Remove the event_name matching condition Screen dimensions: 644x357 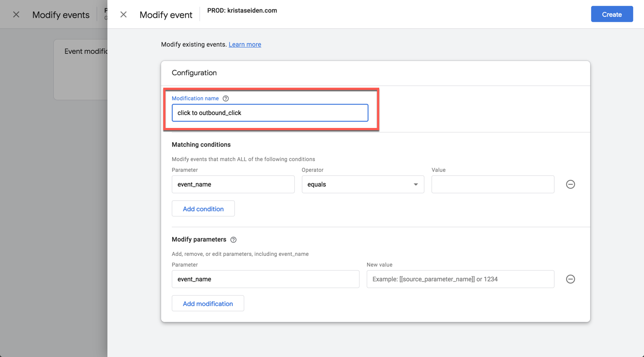570,184
